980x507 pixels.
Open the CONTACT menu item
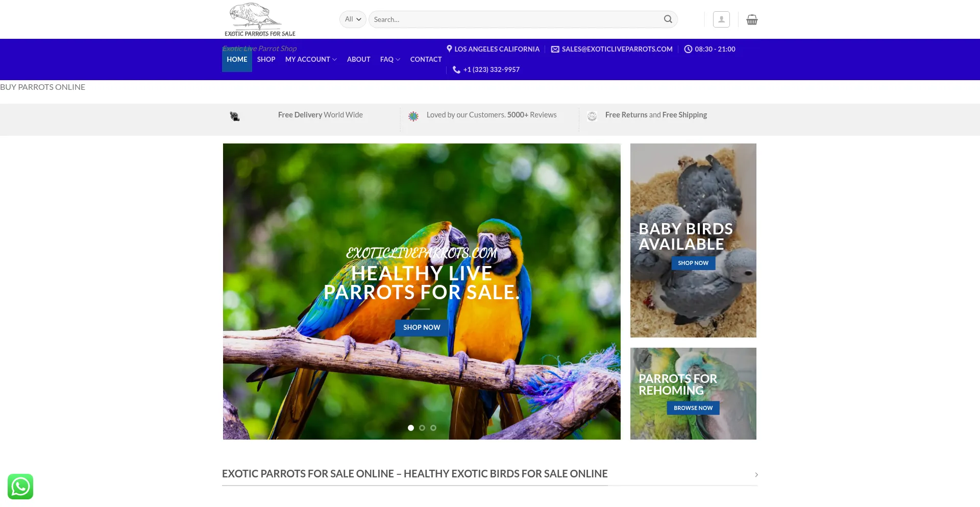[426, 59]
